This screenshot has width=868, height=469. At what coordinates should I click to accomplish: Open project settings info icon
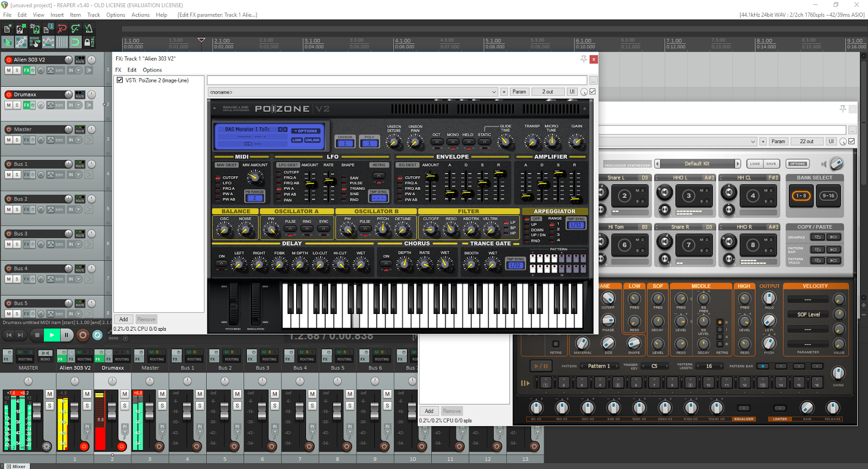(48, 29)
